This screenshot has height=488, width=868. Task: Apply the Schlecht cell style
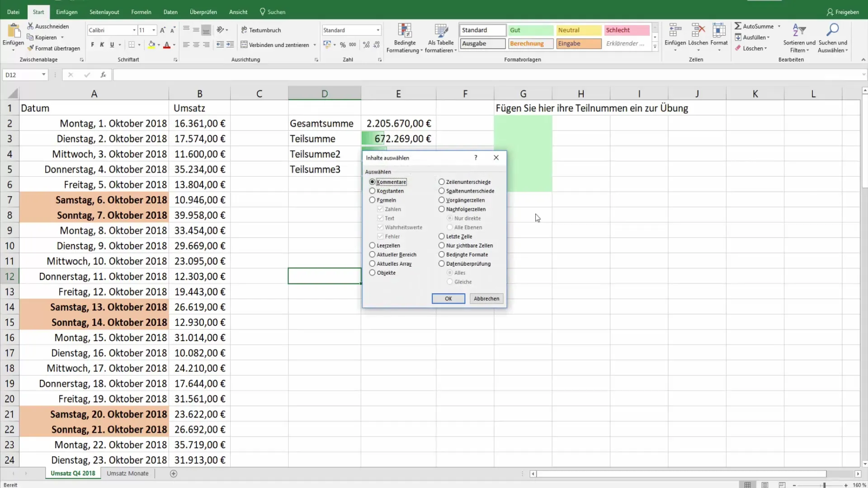coord(627,30)
